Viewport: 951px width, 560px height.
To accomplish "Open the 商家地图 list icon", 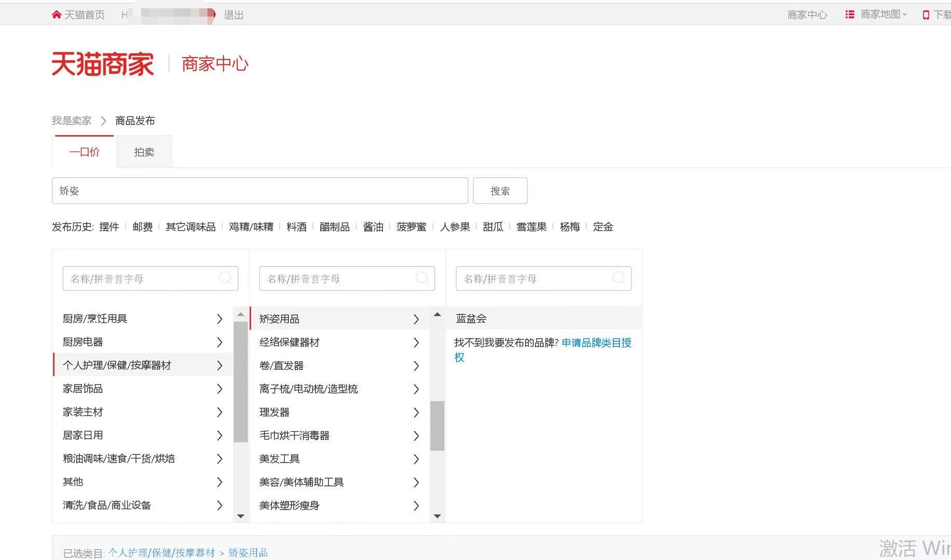I will pyautogui.click(x=850, y=15).
